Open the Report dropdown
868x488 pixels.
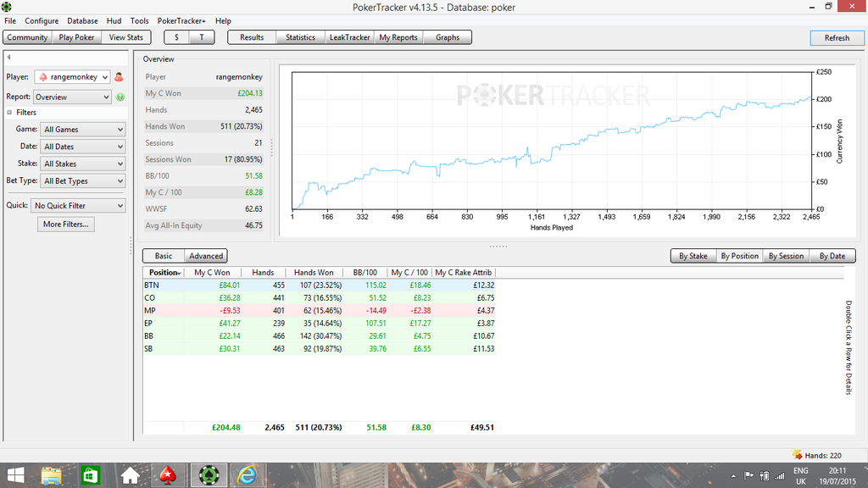[x=72, y=97]
